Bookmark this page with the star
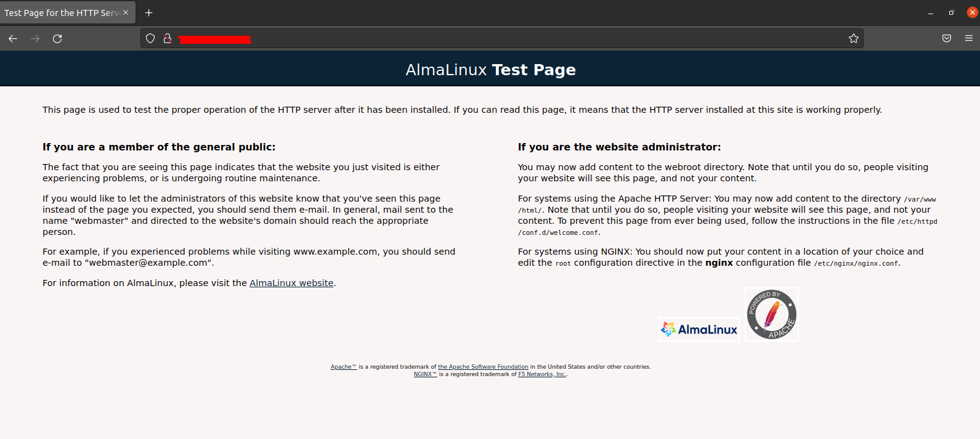 pos(853,38)
